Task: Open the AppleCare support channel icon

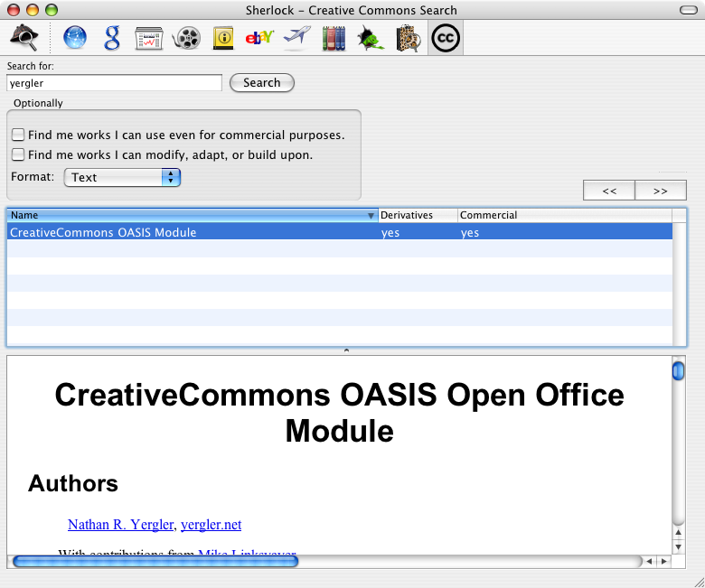Action: pyautogui.click(x=408, y=38)
